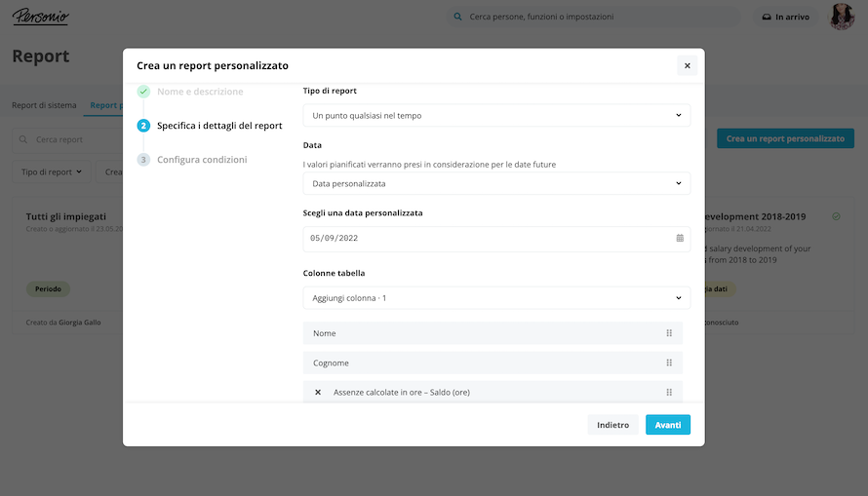The image size is (868, 496).
Task: Open the Aggiungi colonna dropdown
Action: point(496,297)
